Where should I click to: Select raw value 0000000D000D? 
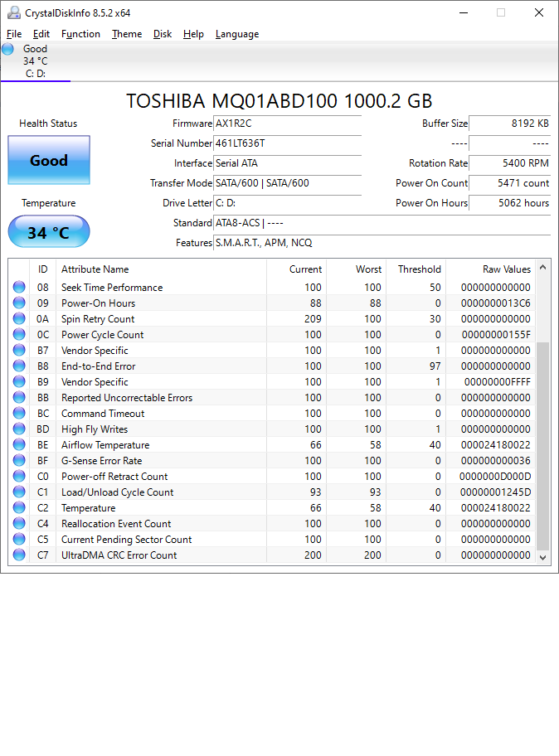(495, 477)
